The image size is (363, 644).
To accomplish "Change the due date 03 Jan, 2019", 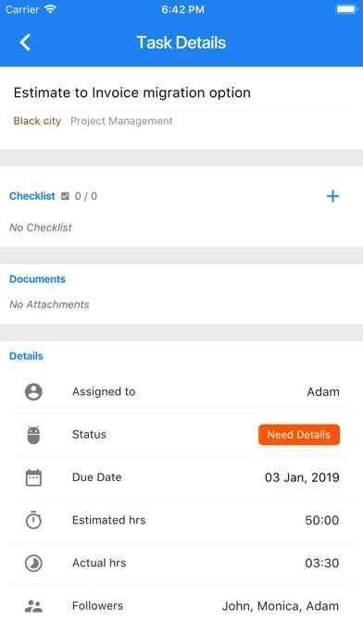I will pos(302,477).
